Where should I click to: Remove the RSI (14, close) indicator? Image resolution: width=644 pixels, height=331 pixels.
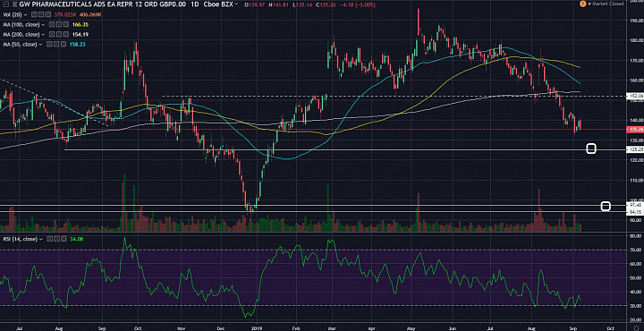click(64, 239)
